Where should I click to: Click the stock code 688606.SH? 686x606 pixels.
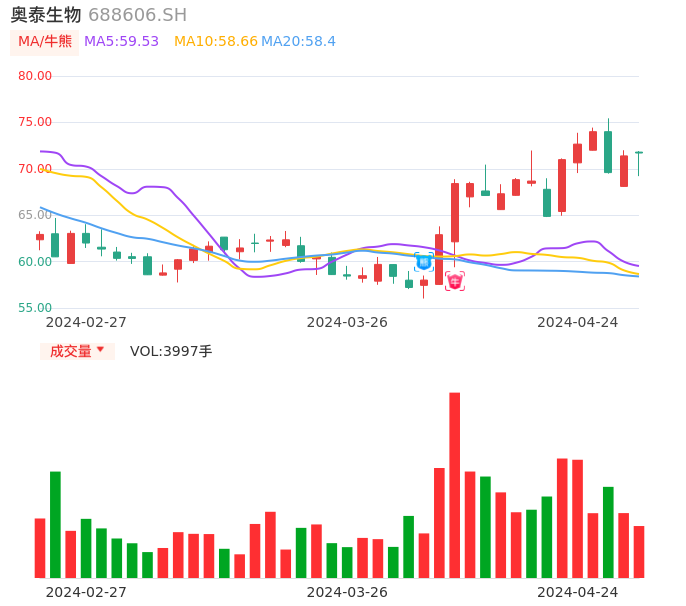[137, 15]
